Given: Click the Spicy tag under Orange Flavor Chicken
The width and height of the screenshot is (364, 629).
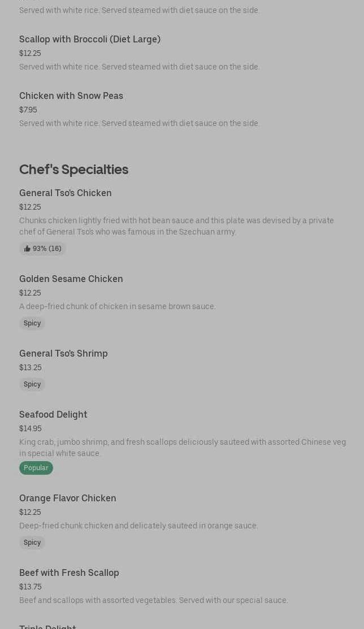Looking at the screenshot, I should (32, 543).
